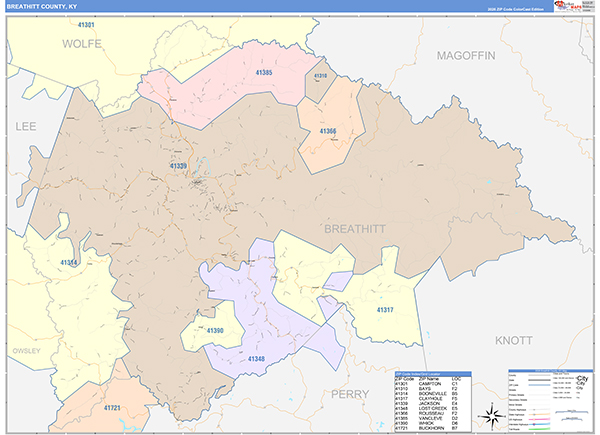Click the ZIP Code Index table header bar
Viewport: 600px width, 435px height.
[433, 374]
